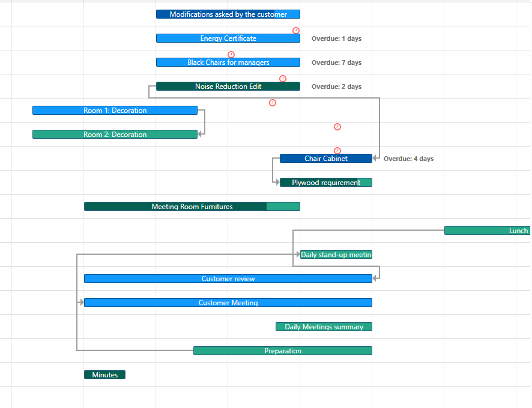Select the Chair Cabinet task bar

[325, 158]
